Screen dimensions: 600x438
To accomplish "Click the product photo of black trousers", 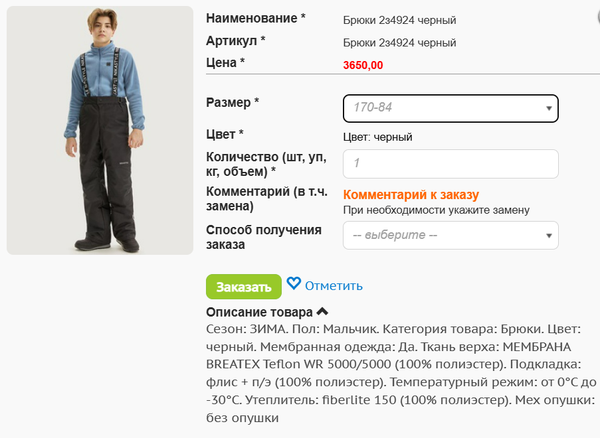I will (x=99, y=129).
